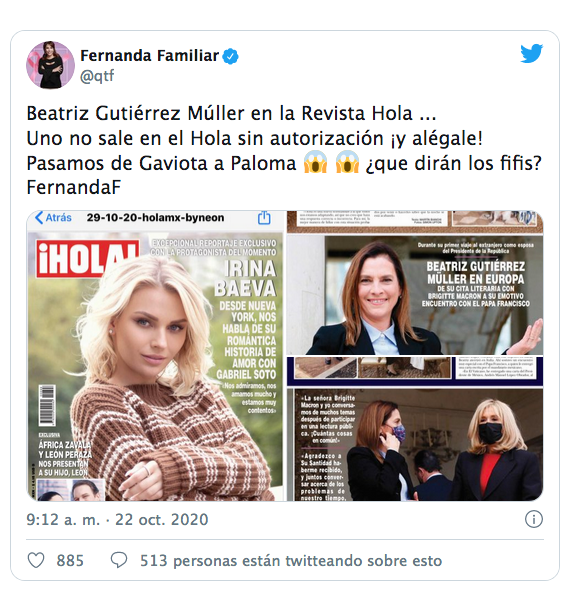Go back with the Atrás button

click(54, 217)
